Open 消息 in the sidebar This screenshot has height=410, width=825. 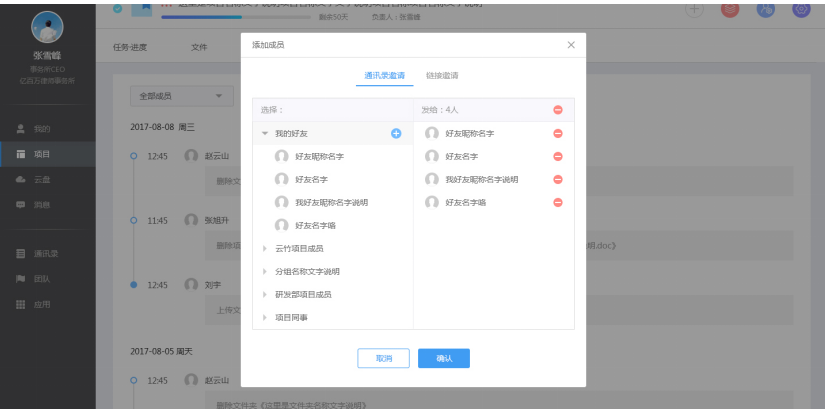[x=47, y=205]
